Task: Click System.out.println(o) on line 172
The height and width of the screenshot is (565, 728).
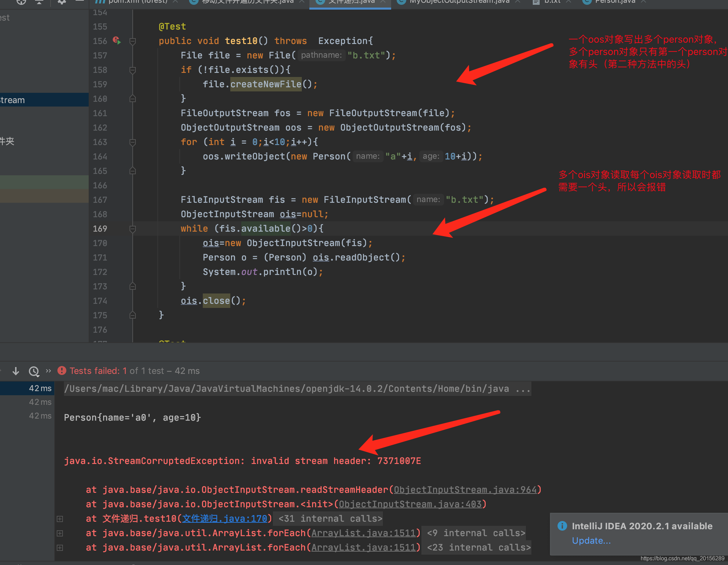Action: coord(260,272)
